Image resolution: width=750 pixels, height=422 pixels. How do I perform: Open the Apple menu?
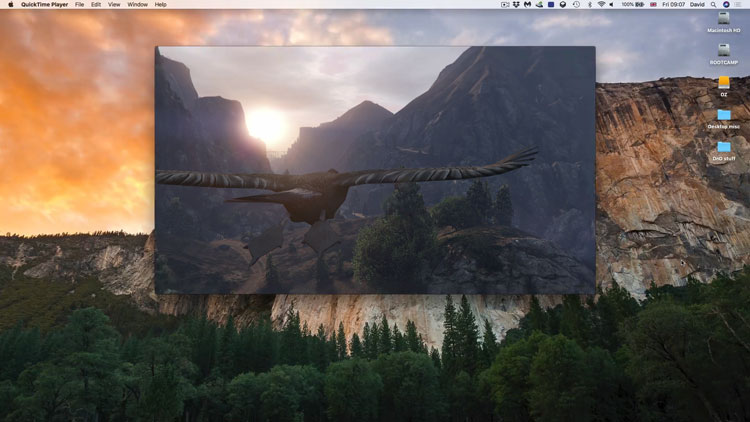tap(9, 4)
